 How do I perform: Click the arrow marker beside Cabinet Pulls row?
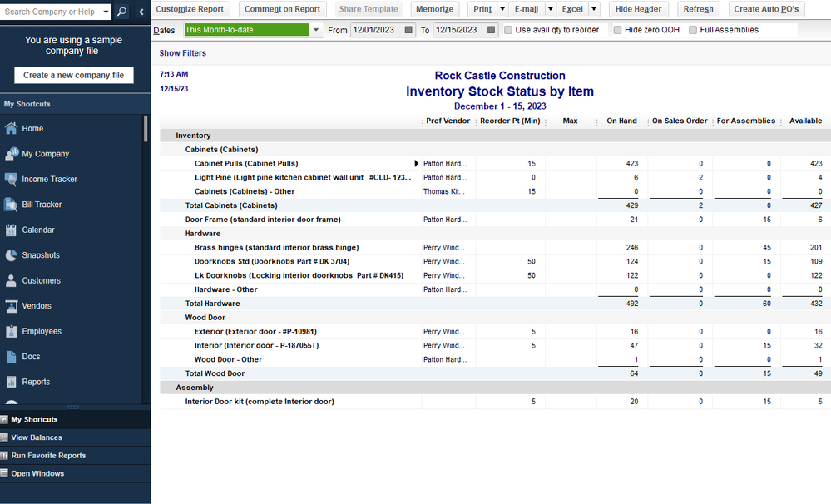(416, 164)
